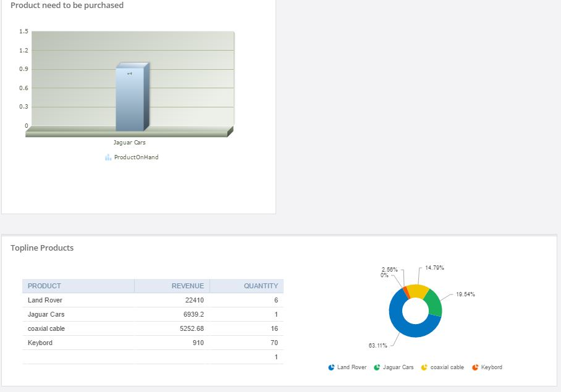
Task: Toggle Jaguar Cars legend label in donut chart
Action: click(399, 367)
